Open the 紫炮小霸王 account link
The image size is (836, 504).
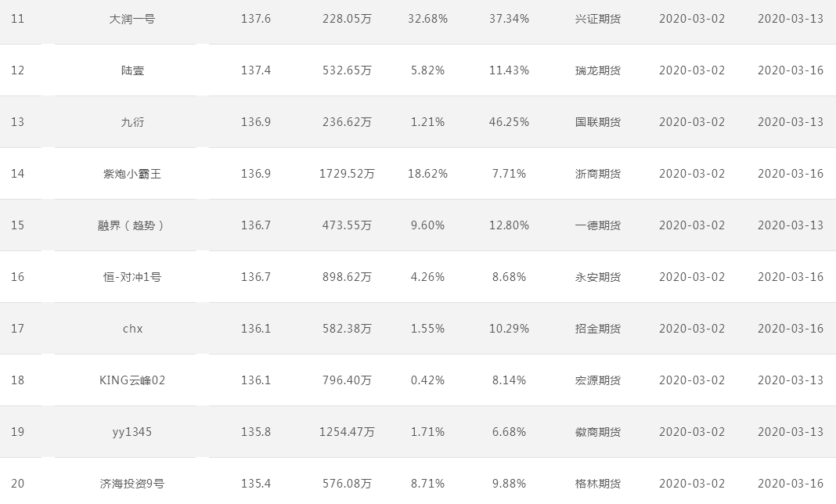(x=132, y=174)
